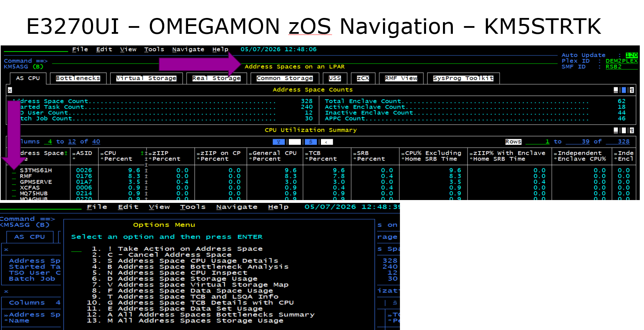
Task: Click the GPMSERVE address space name
Action: (x=36, y=182)
